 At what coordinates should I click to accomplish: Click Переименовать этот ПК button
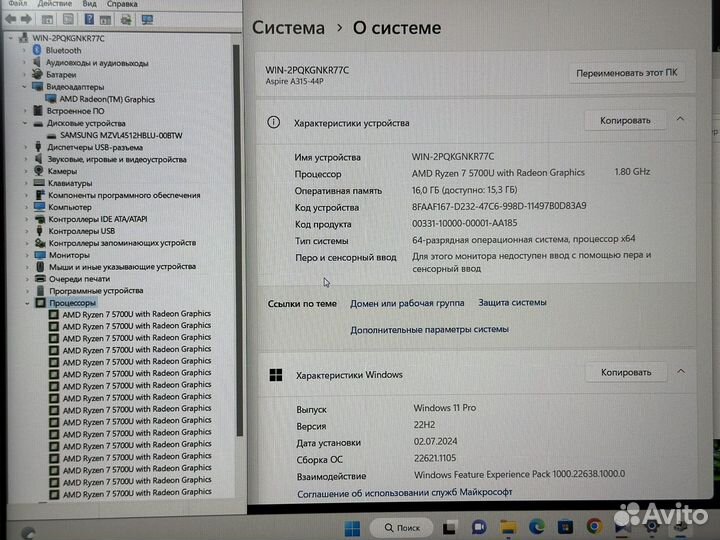click(627, 73)
